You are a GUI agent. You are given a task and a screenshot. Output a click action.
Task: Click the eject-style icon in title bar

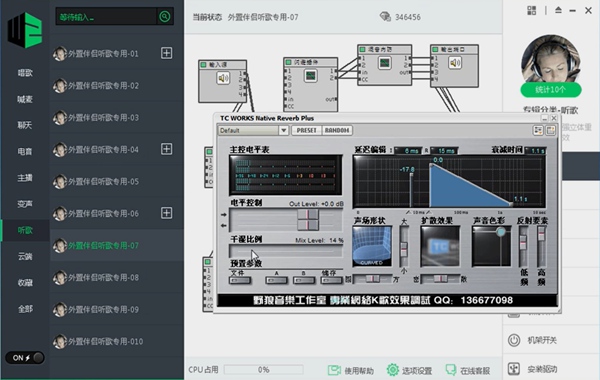[x=558, y=10]
